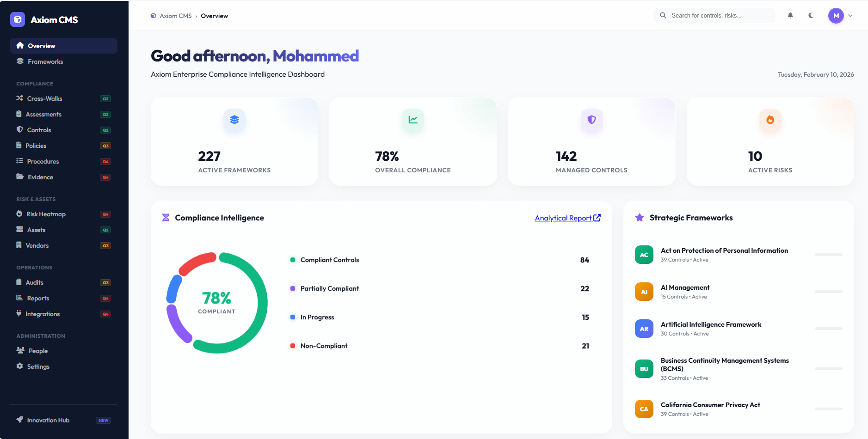Click the notification bell icon
Image resolution: width=868 pixels, height=439 pixels.
[x=790, y=15]
